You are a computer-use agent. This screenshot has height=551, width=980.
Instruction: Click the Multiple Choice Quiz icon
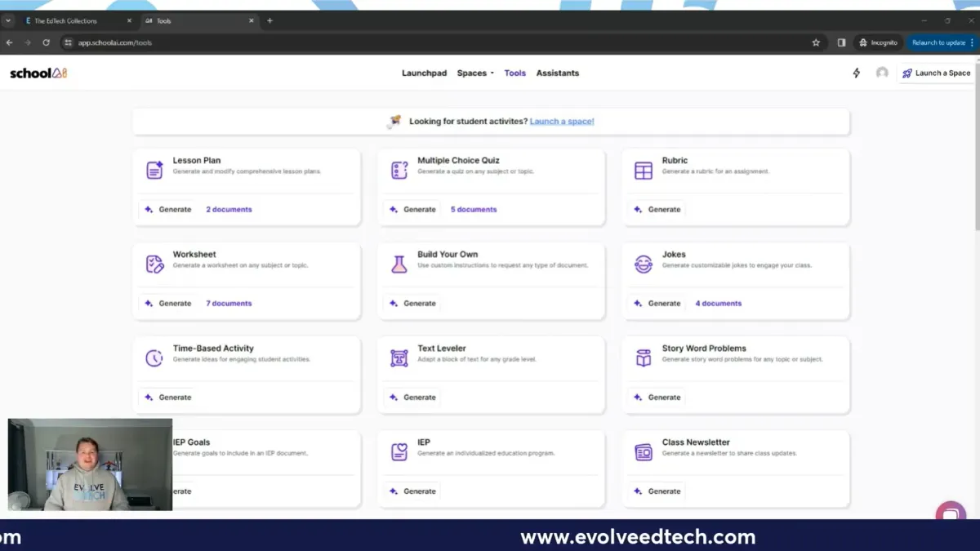point(399,171)
